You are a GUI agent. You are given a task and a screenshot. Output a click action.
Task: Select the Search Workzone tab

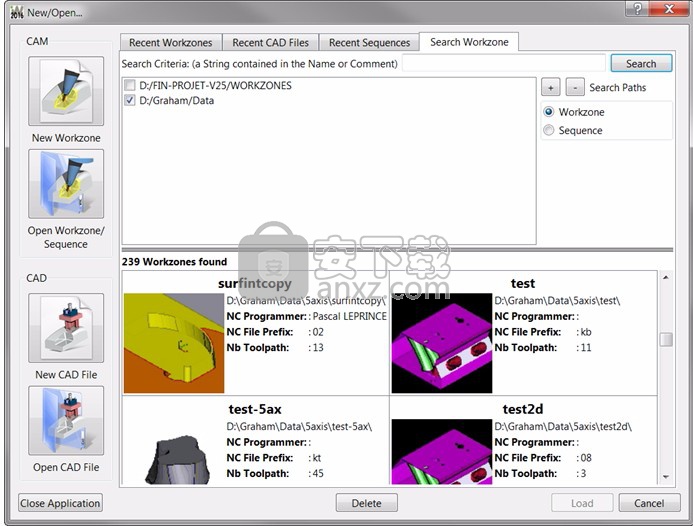pos(469,42)
